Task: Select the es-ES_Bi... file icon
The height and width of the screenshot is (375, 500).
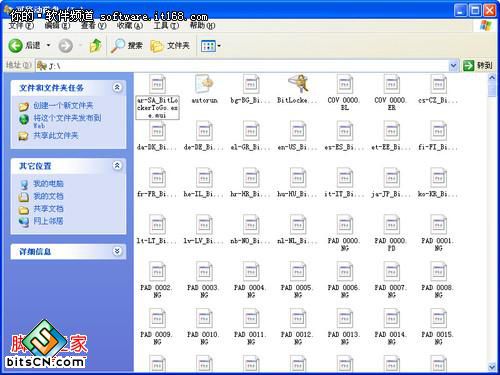Action: [x=345, y=131]
